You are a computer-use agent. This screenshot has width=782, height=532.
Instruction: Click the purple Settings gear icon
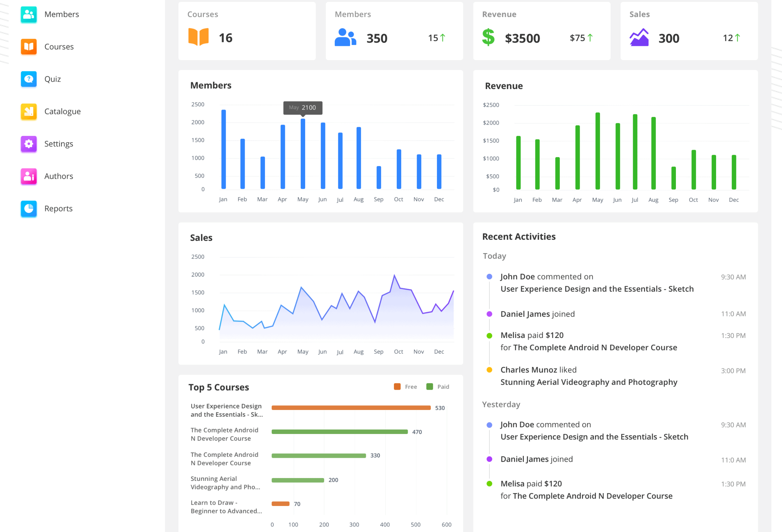click(x=29, y=144)
